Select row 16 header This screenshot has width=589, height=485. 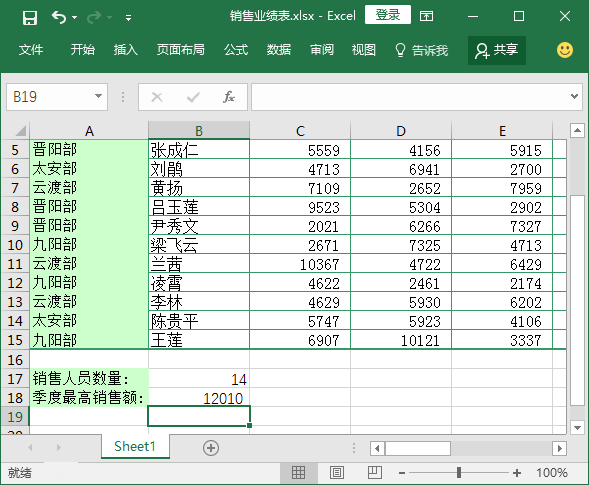click(15, 360)
